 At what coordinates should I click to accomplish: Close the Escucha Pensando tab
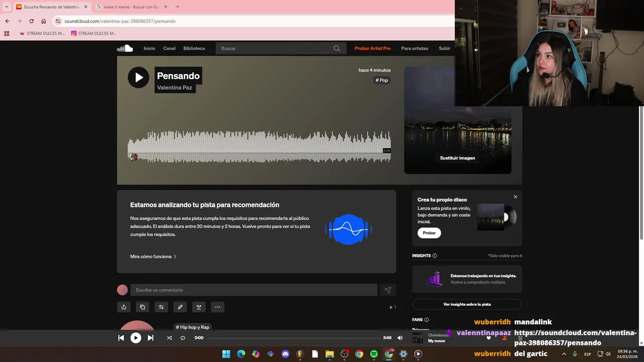pyautogui.click(x=86, y=7)
